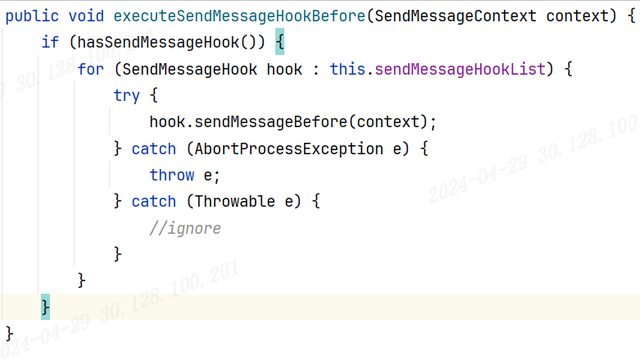Click the SendMessageContext parameter type
Viewport: 640px width, 361px height.
click(456, 16)
